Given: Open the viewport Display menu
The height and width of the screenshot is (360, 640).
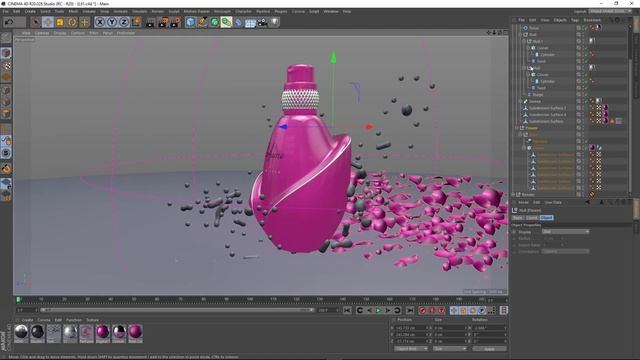Looking at the screenshot, I should (x=60, y=33).
